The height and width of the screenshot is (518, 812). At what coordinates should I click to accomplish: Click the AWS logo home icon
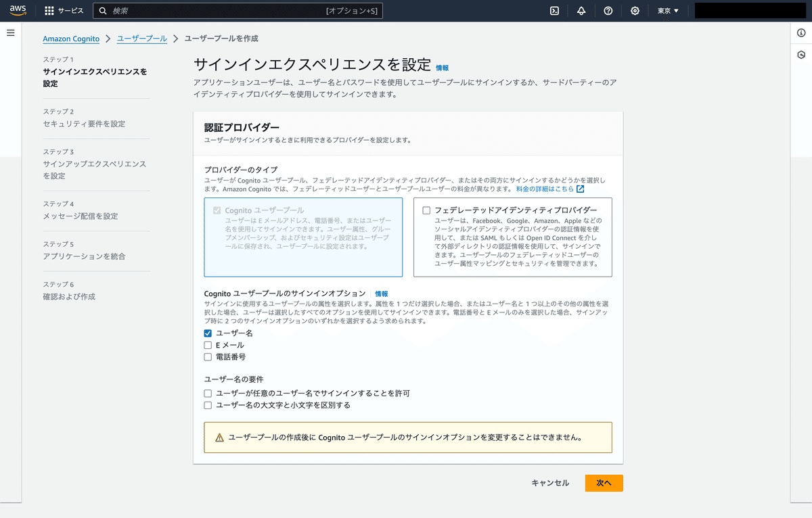coord(18,10)
